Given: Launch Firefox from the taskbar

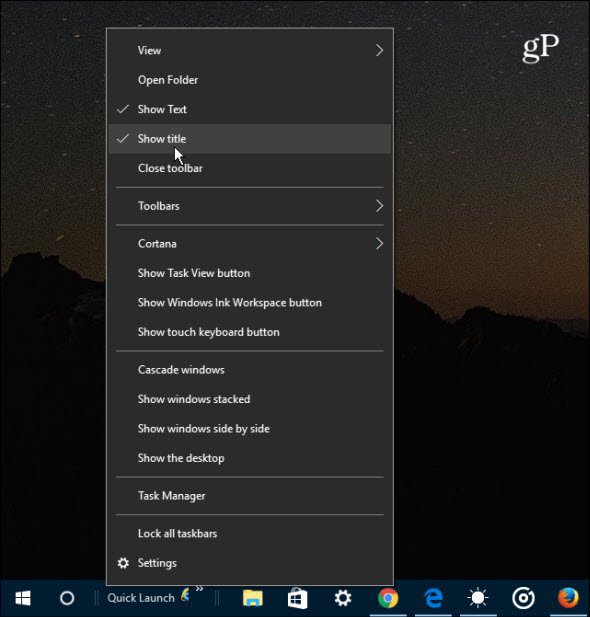Looking at the screenshot, I should (x=568, y=599).
